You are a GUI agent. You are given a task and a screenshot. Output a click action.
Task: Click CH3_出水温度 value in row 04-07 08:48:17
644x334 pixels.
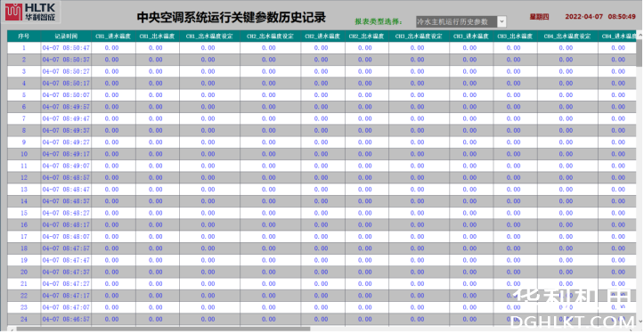[x=514, y=224]
